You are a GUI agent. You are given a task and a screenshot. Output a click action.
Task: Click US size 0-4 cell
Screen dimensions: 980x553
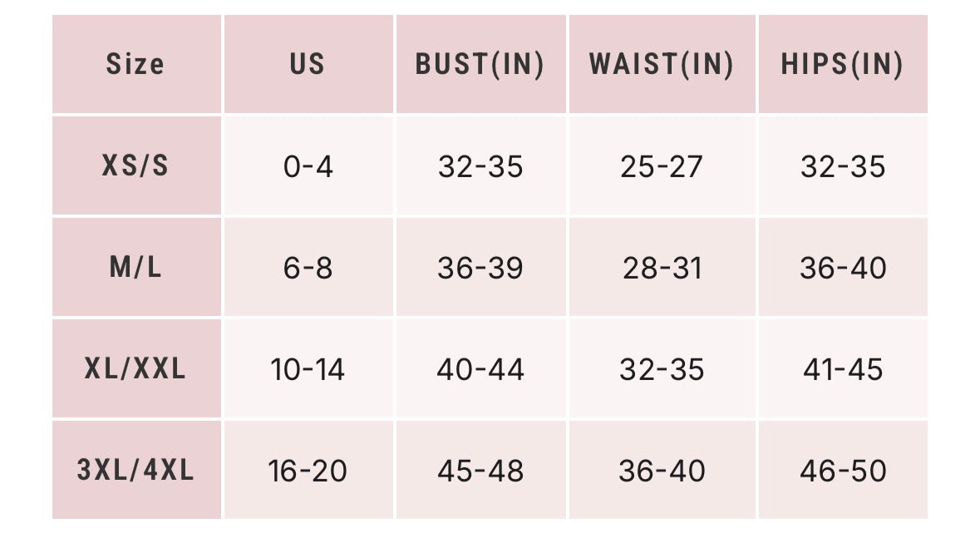coord(308,166)
